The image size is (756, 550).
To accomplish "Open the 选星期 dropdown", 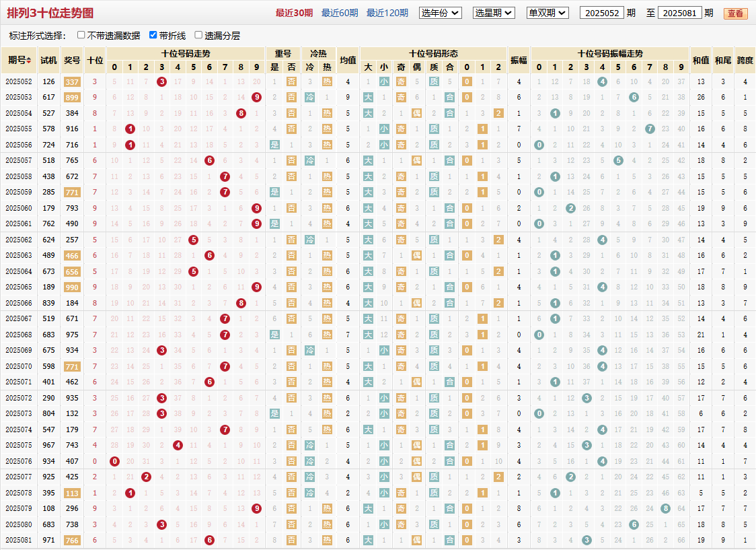I will 494,13.
